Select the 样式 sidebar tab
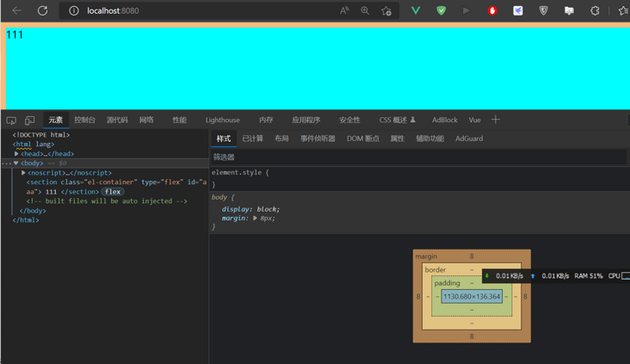This screenshot has width=630, height=364. tap(224, 139)
